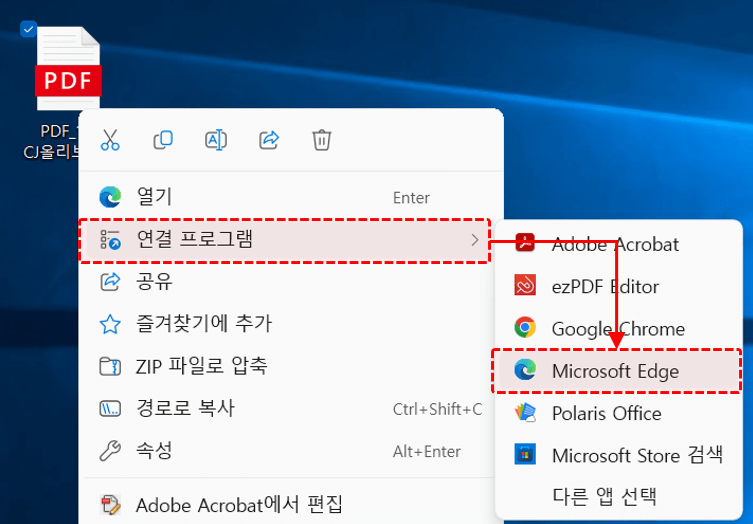
Task: Click the Cut scissors icon
Action: [110, 140]
